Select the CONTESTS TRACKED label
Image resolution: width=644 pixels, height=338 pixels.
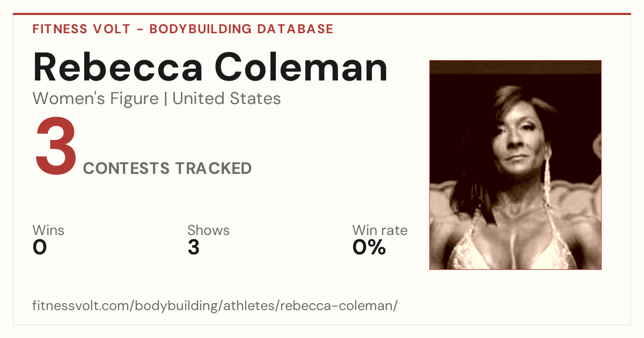click(167, 168)
